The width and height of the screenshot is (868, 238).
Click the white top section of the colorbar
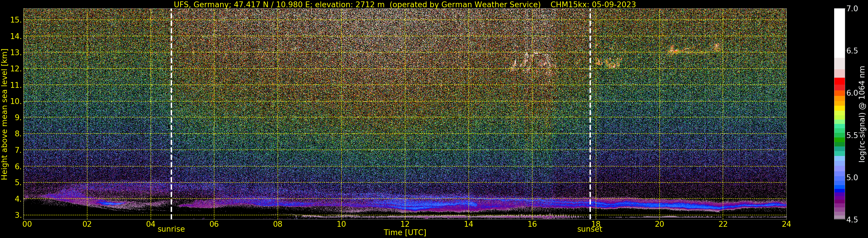click(839, 33)
